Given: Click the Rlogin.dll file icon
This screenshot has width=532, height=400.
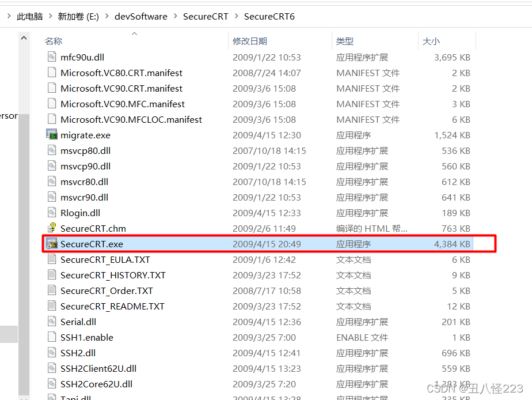Looking at the screenshot, I should click(x=52, y=213).
